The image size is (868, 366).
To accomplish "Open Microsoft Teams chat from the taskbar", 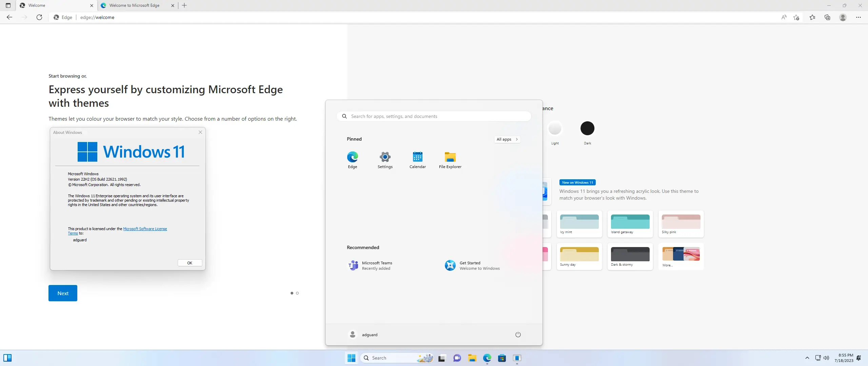I will point(457,358).
